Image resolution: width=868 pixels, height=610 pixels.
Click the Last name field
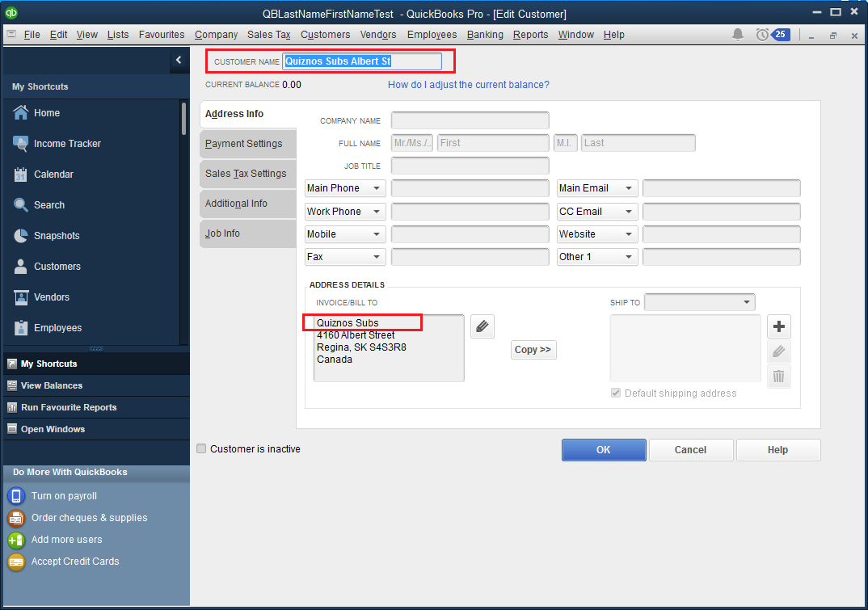coord(638,143)
